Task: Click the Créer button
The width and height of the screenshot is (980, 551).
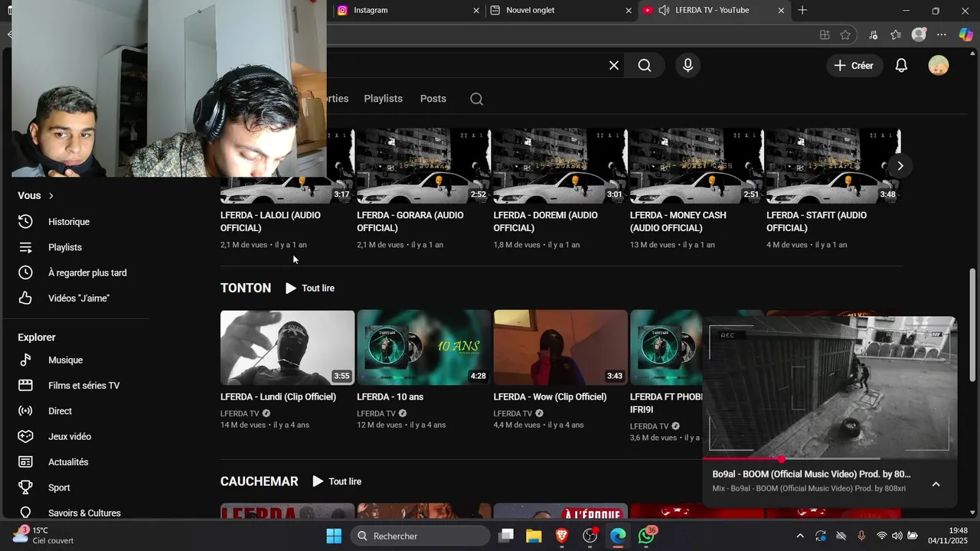Action: tap(854, 66)
